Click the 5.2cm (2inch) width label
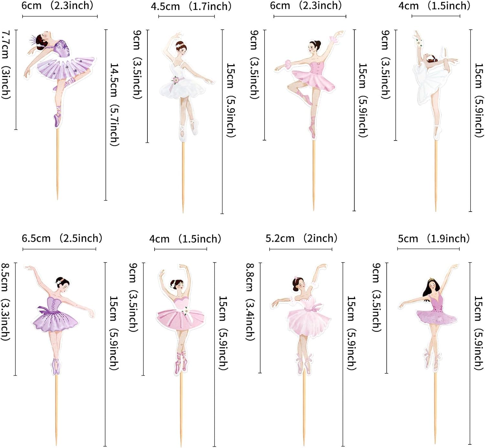 coord(301,238)
